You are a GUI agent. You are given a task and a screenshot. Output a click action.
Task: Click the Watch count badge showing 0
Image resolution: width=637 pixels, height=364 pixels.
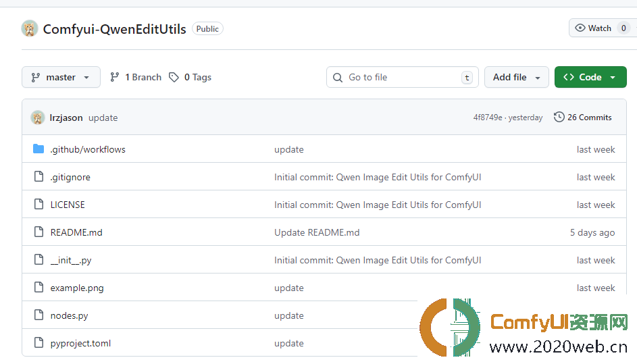click(623, 28)
